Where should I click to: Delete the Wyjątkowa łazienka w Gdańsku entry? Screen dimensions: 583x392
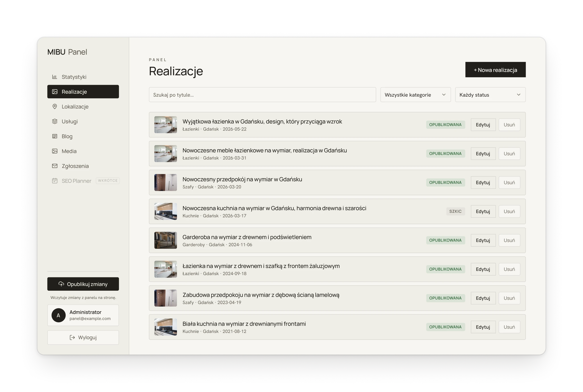[509, 125]
